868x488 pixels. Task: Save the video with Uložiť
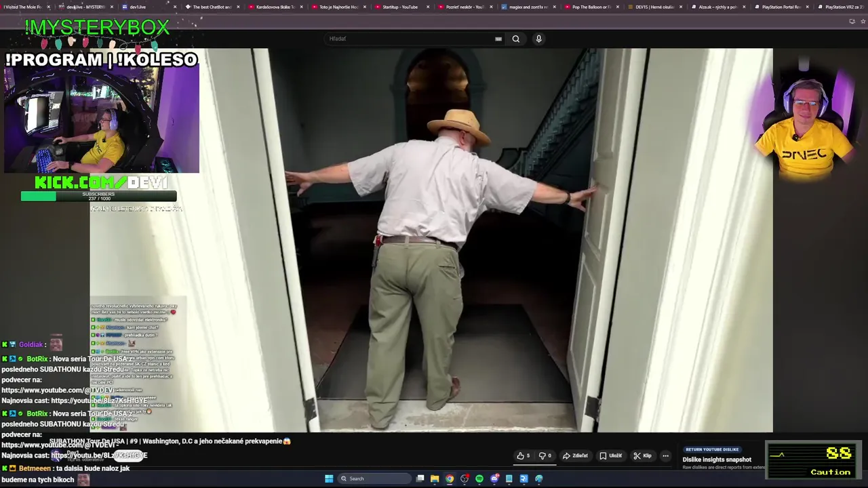coord(610,455)
